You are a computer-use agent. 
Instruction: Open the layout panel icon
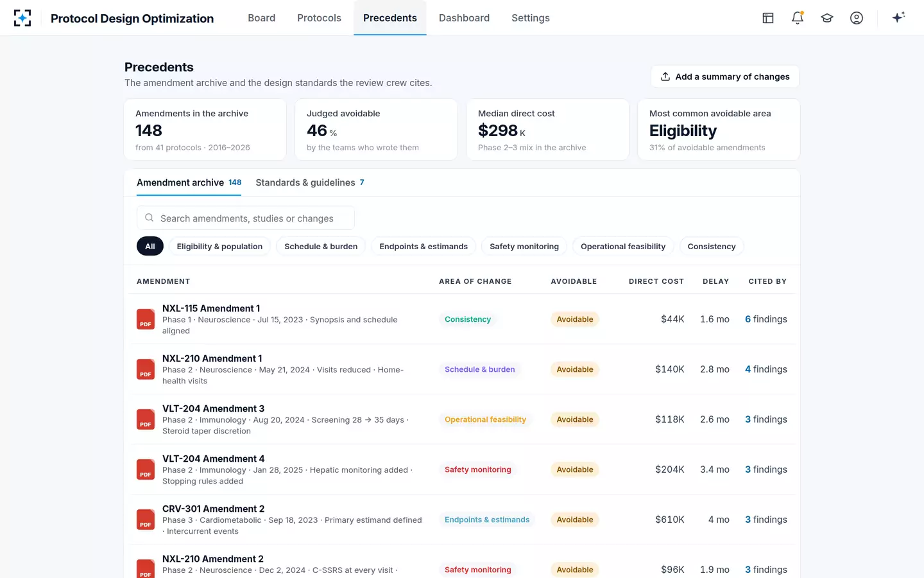point(768,18)
